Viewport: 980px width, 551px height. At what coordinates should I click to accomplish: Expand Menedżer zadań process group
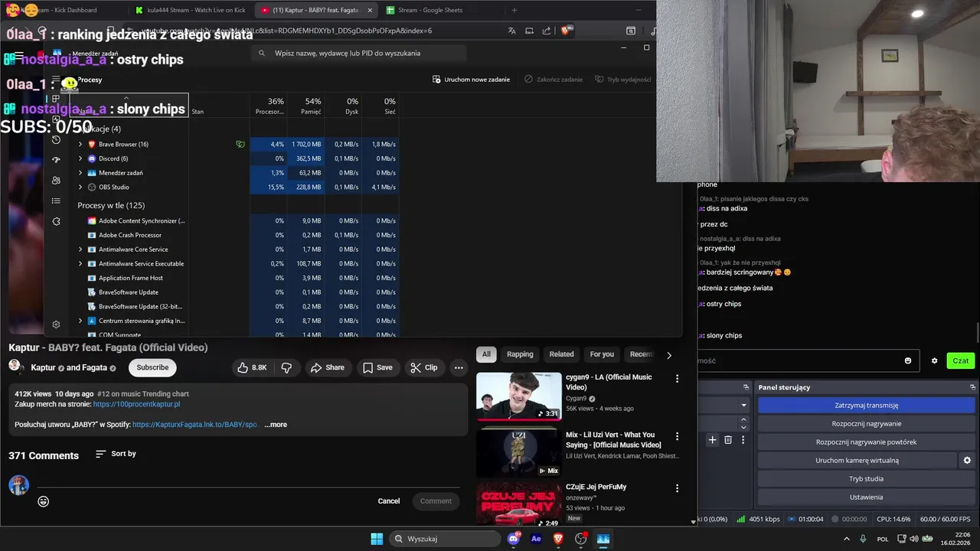pos(80,173)
